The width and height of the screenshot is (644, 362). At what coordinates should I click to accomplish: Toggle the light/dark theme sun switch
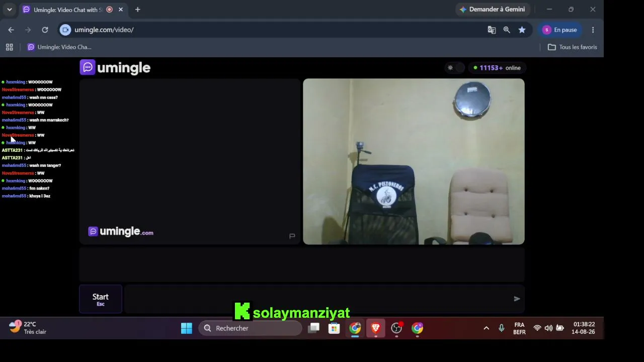tap(454, 68)
